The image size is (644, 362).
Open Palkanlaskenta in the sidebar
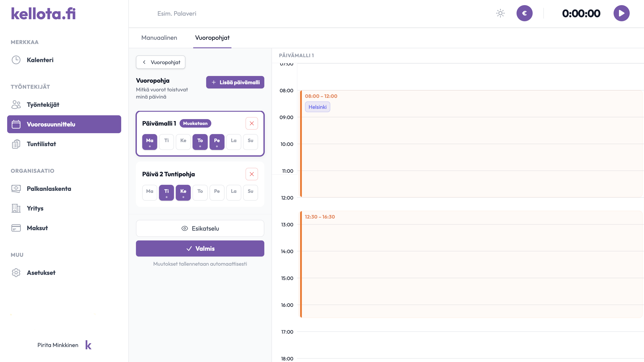point(64,189)
